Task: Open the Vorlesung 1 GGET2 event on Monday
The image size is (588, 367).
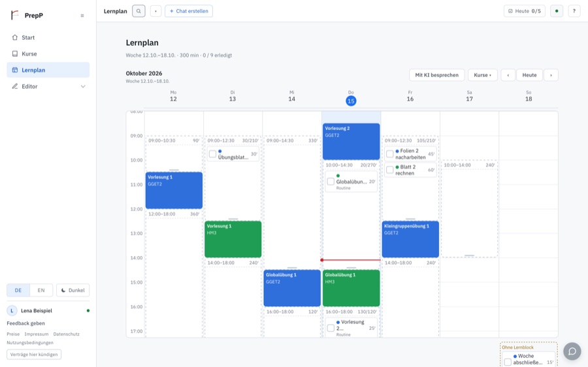Action: (174, 191)
